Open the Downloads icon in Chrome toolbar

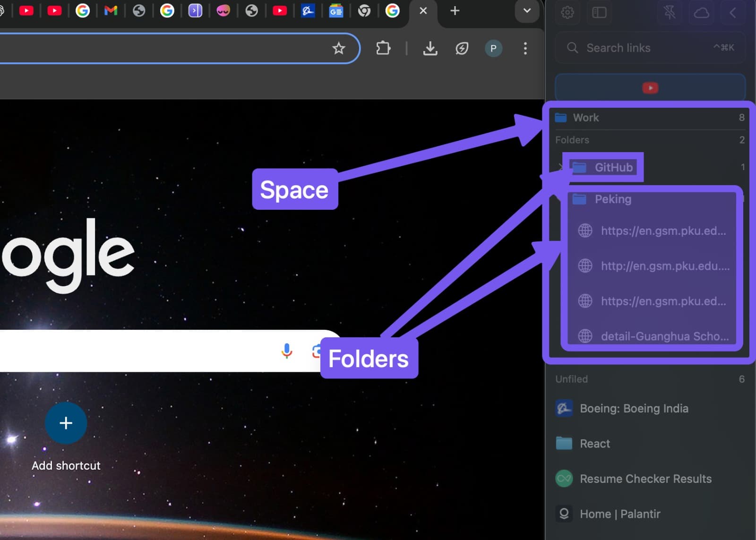[x=430, y=48]
